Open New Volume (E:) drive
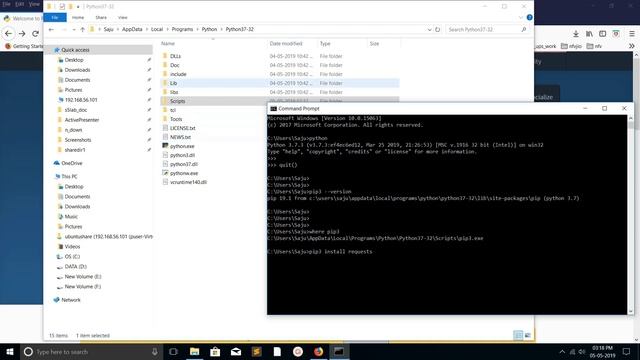Screen dimensions: 640x360 tap(82, 276)
